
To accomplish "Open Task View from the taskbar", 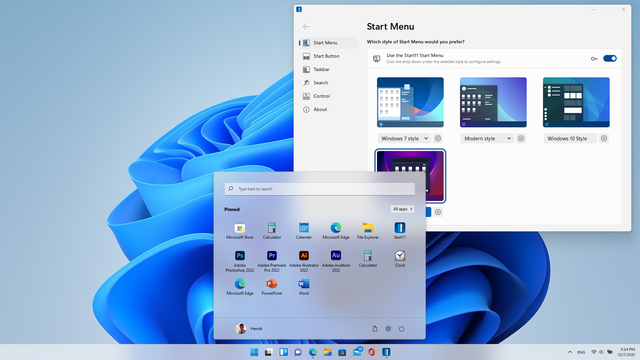I will [x=268, y=352].
